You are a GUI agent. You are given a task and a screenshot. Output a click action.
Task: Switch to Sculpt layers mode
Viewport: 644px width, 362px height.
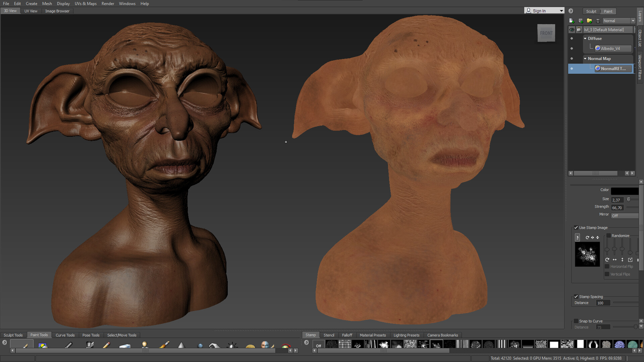[x=591, y=11]
